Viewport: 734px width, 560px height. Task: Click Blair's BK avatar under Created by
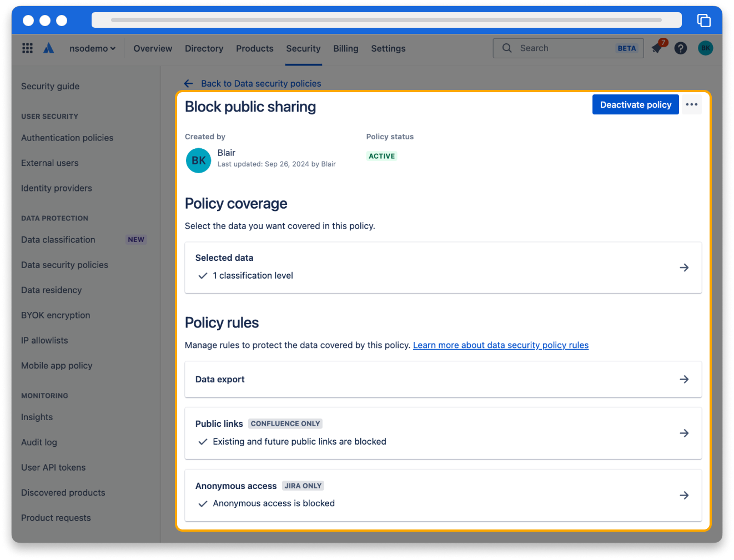[198, 160]
